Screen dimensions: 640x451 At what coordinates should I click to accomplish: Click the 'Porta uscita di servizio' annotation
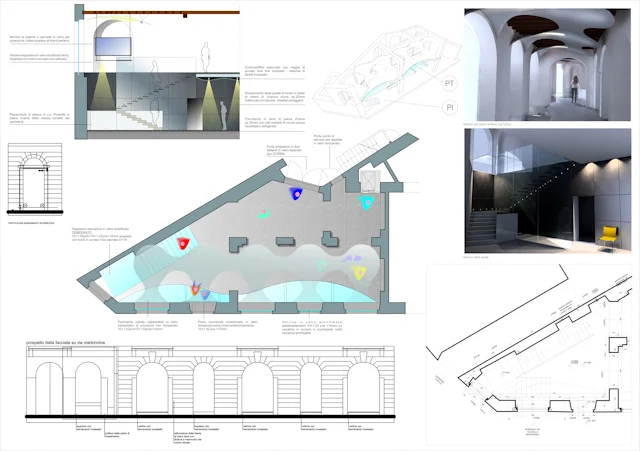point(328,140)
